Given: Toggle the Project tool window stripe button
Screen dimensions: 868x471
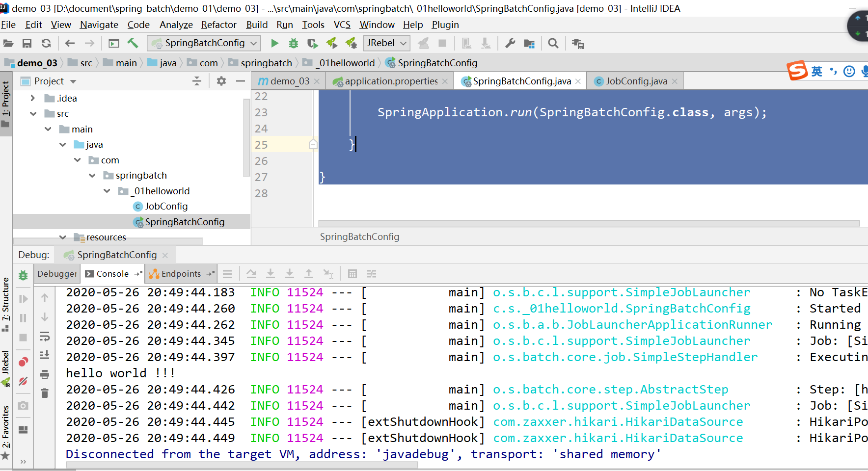Looking at the screenshot, I should click(x=6, y=104).
